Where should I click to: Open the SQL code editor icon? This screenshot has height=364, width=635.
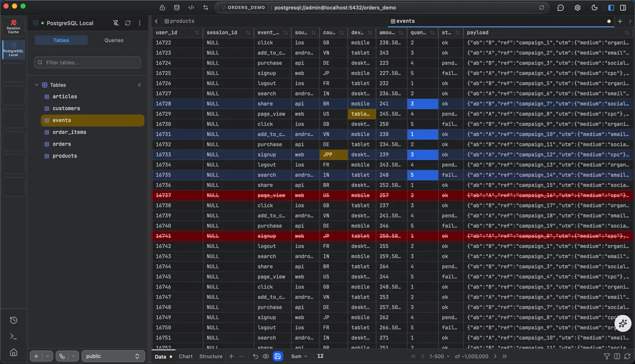(191, 8)
